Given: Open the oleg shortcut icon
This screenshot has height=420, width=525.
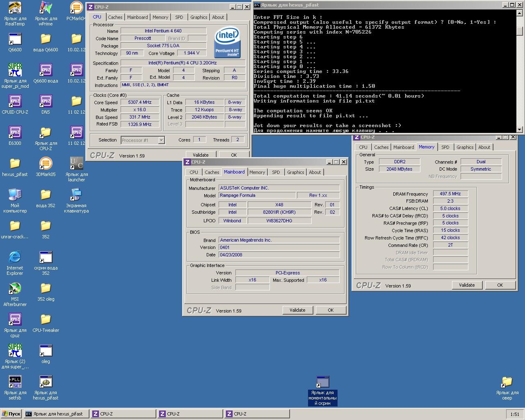Looking at the screenshot, I should click(46, 351).
